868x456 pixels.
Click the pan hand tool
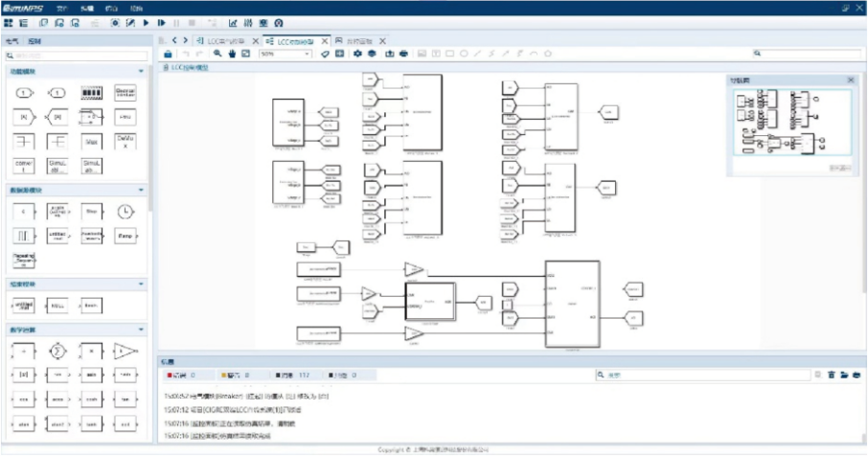coord(232,54)
